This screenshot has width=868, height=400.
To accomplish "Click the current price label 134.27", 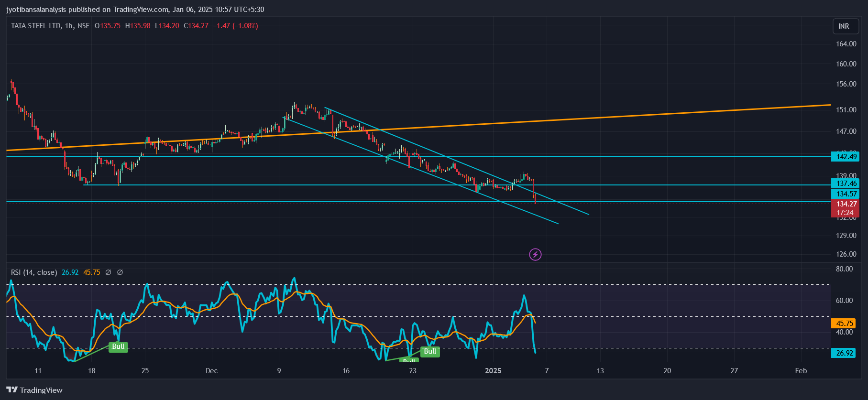I will click(845, 204).
